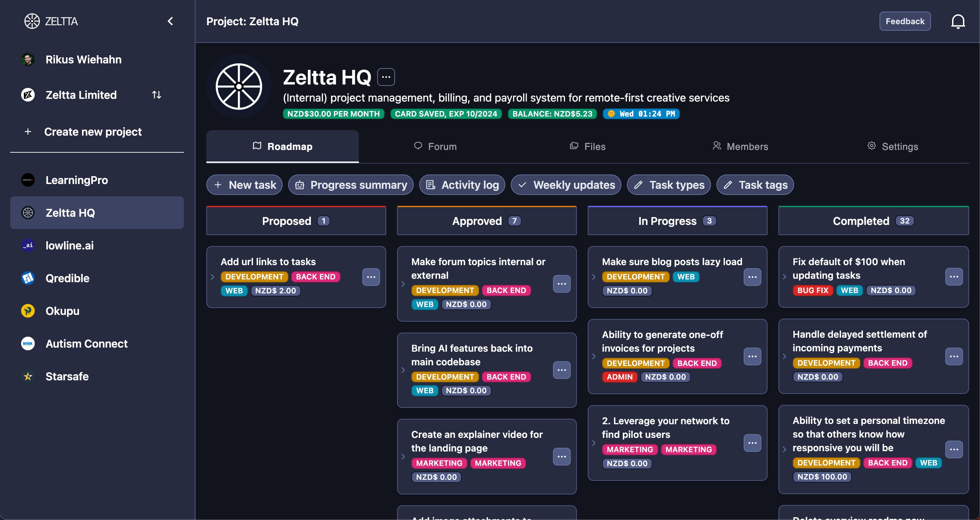Click the Zeltta wheel logo in sidebar
Screen dimensions: 980x520
click(32, 21)
